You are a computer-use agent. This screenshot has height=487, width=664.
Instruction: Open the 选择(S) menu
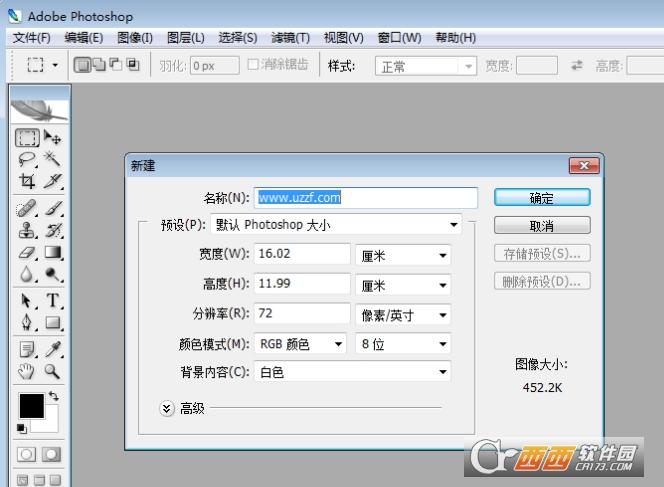click(x=238, y=38)
